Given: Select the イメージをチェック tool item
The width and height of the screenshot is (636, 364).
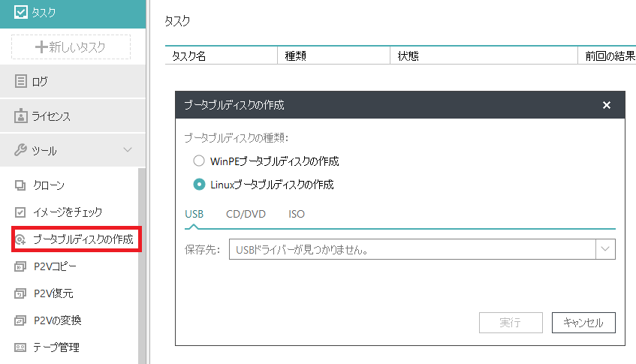Looking at the screenshot, I should (x=69, y=212).
